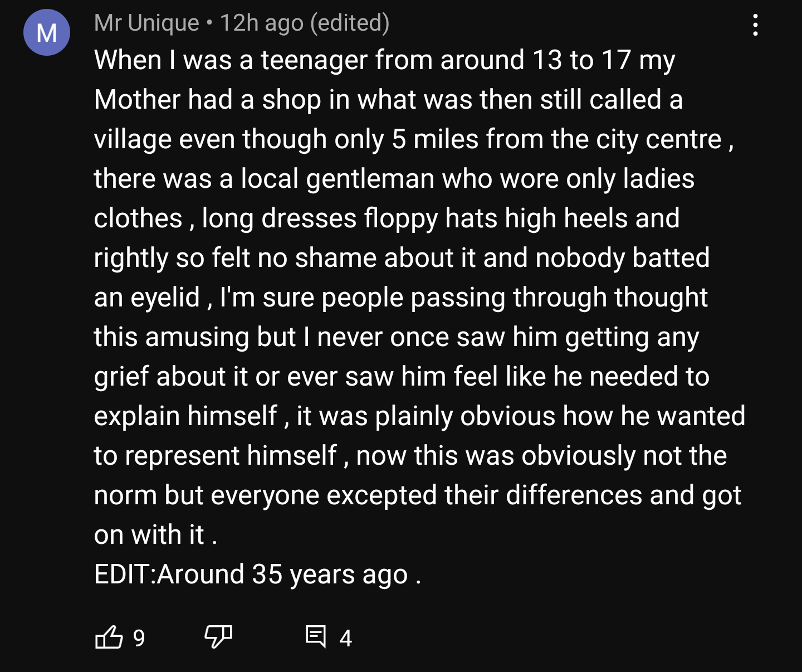Screen dimensions: 802x672
Task: Open the three-dot options menu for this comment
Action: pos(755,25)
